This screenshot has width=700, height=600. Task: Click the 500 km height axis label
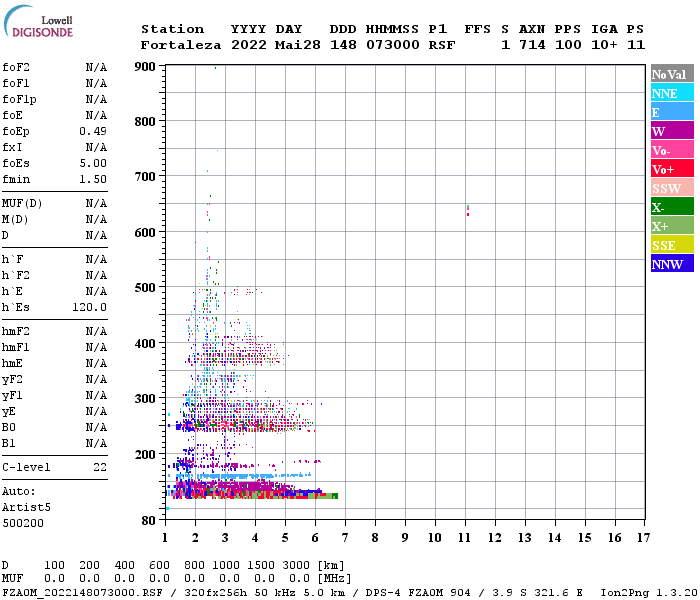(x=145, y=288)
